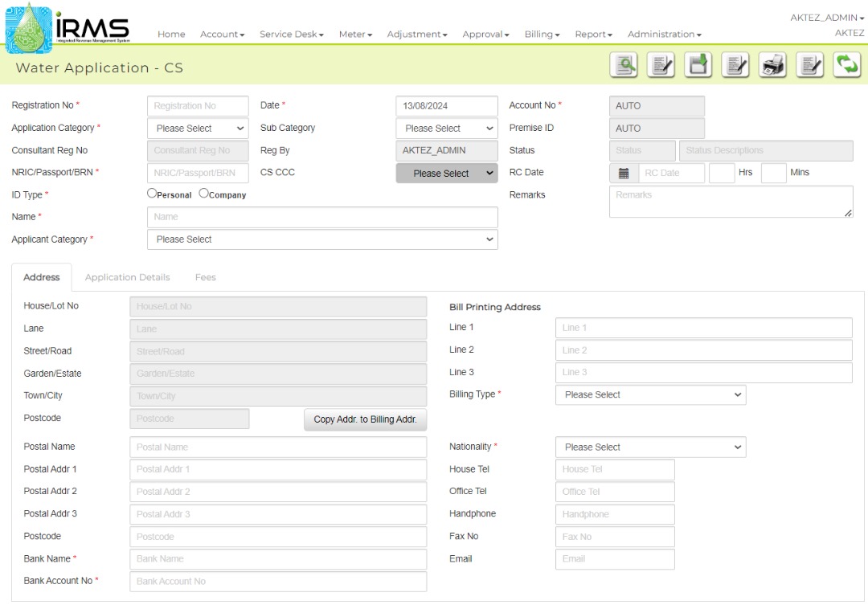Expand the Billing menu
The image size is (868, 609).
click(x=542, y=35)
